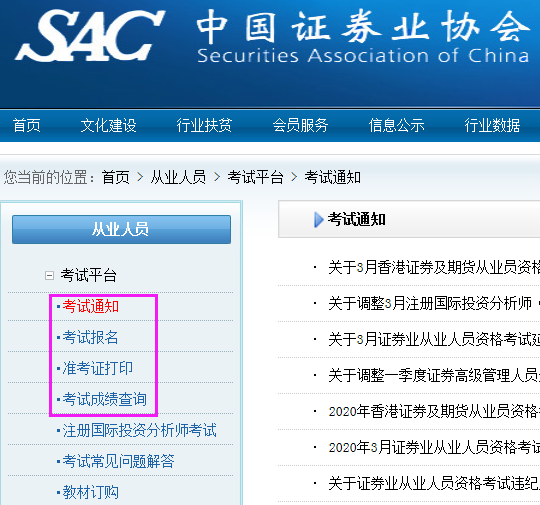The width and height of the screenshot is (540, 505).
Task: Open 行业数据 navigation item
Action: (492, 125)
